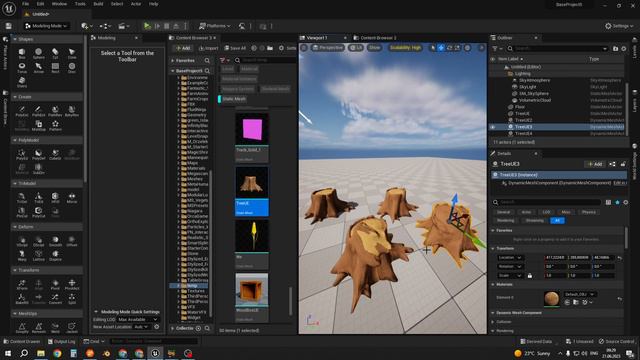Viewport: 640px width, 360px height.
Task: Collapse the Shapes section
Action: pos(15,39)
